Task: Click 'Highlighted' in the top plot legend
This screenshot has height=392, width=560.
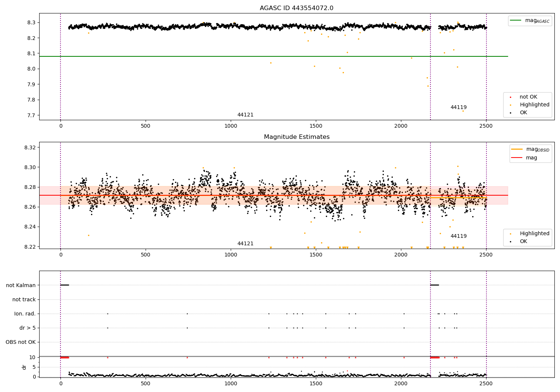Action: pos(534,105)
